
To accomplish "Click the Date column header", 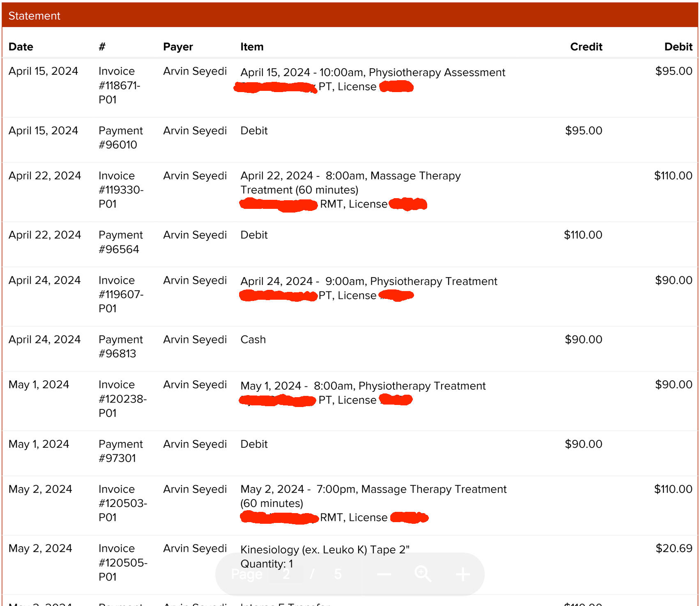I will [x=21, y=47].
